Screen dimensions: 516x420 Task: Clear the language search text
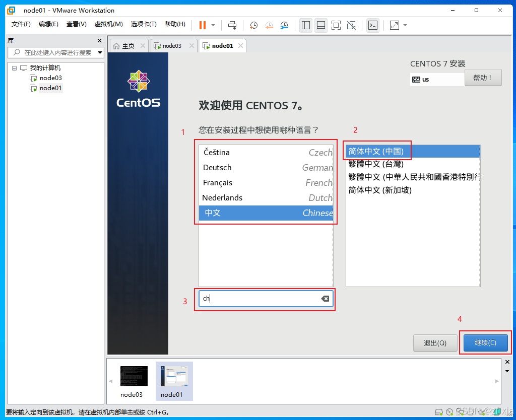tap(325, 298)
